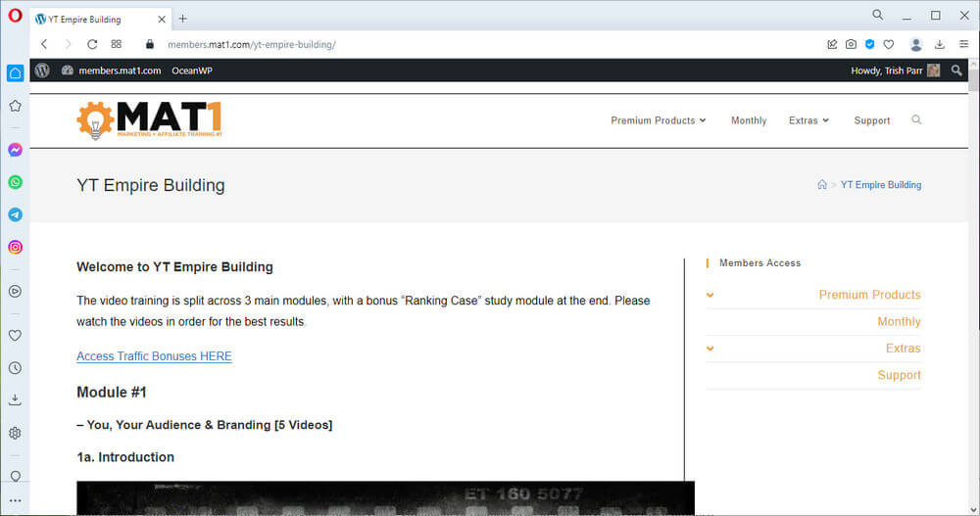Click the sidebar Home start page icon
Screen dimensions: 980x516
15,73
